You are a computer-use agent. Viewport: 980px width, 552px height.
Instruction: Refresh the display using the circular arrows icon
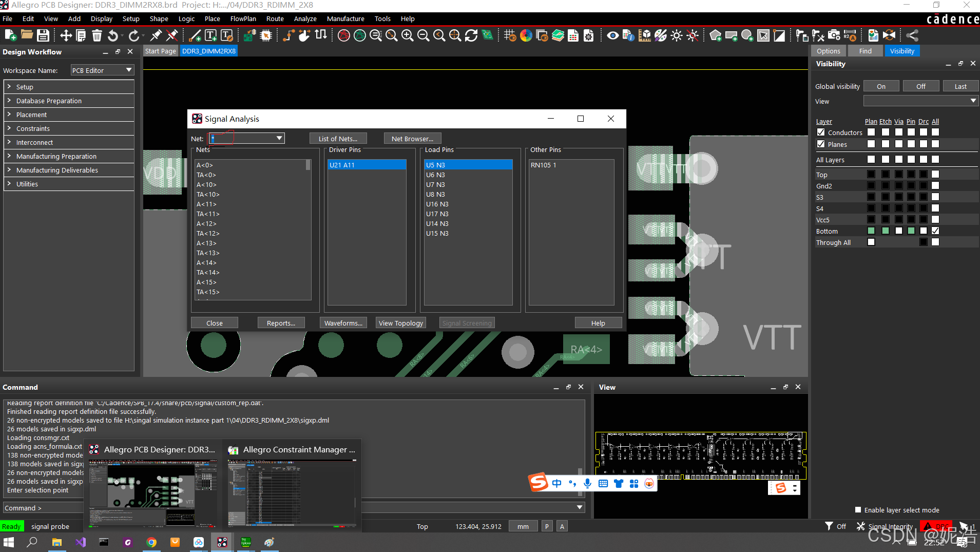[471, 35]
